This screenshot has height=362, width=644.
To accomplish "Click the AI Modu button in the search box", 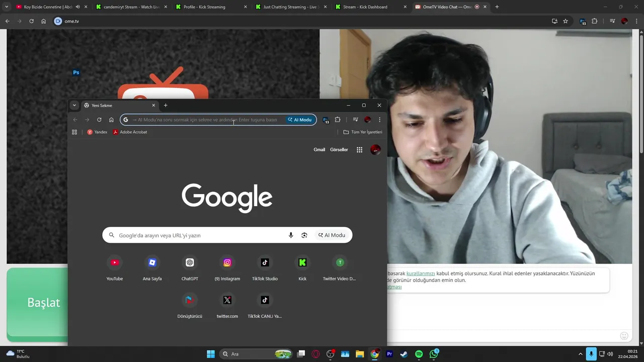I will point(332,235).
